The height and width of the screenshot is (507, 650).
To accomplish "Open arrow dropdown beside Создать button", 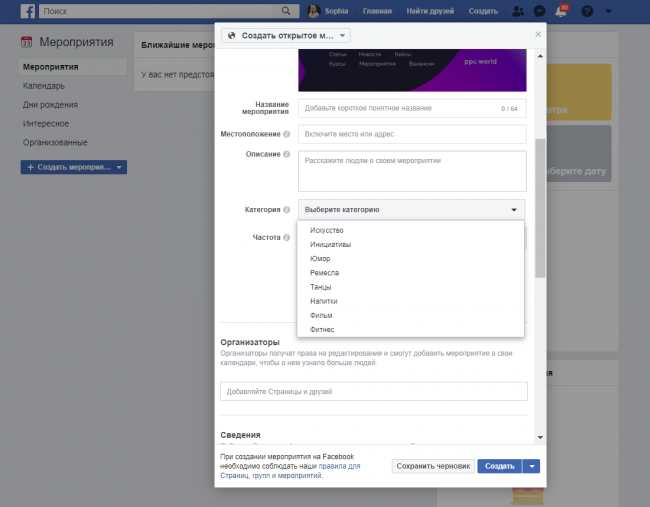I will click(533, 466).
